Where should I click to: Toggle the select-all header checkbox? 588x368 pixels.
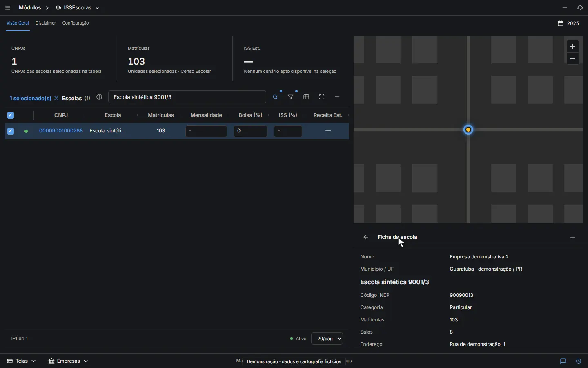[x=11, y=115]
